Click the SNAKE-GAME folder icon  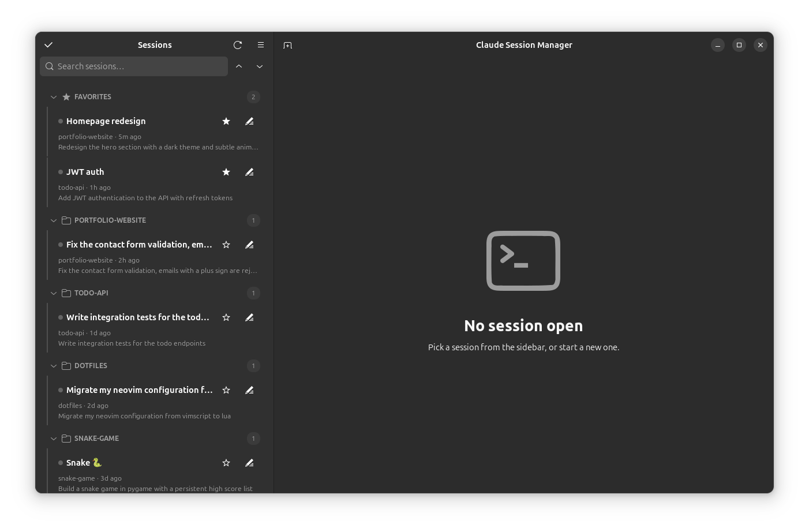click(66, 439)
